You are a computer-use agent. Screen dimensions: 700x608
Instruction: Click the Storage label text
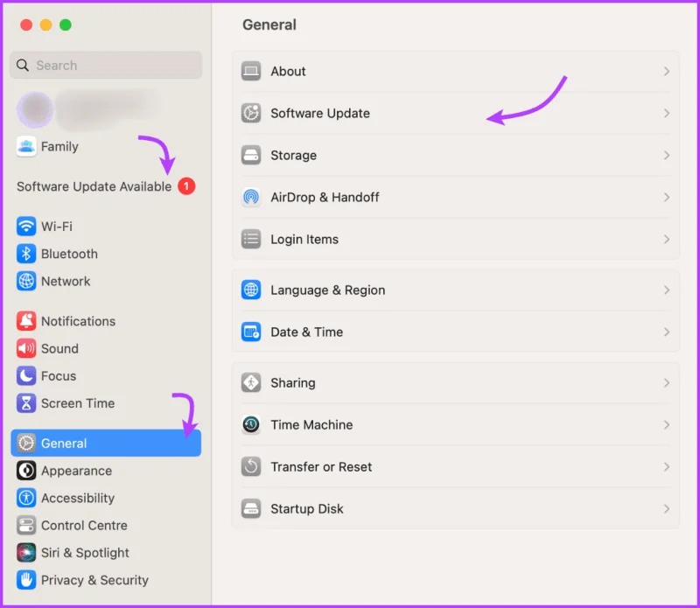(293, 156)
